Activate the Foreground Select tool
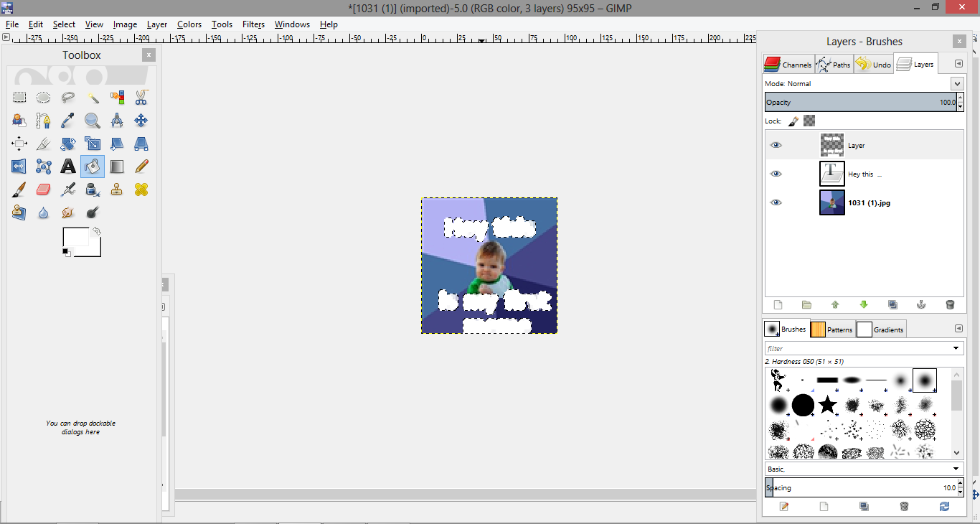The image size is (980, 524). 19,121
